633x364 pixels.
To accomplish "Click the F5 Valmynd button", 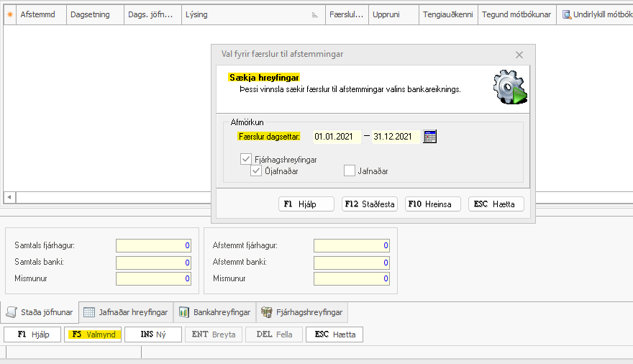I will click(x=93, y=335).
